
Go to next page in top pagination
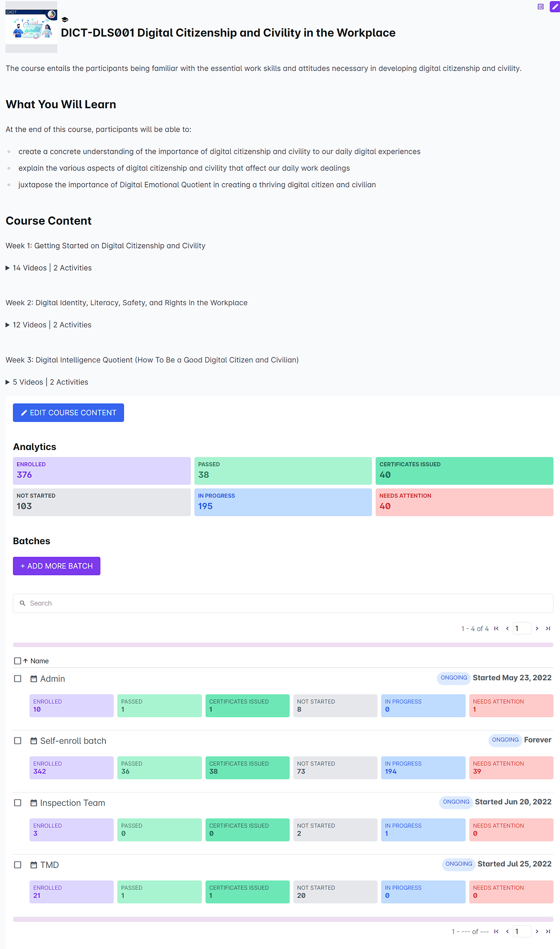tap(537, 628)
